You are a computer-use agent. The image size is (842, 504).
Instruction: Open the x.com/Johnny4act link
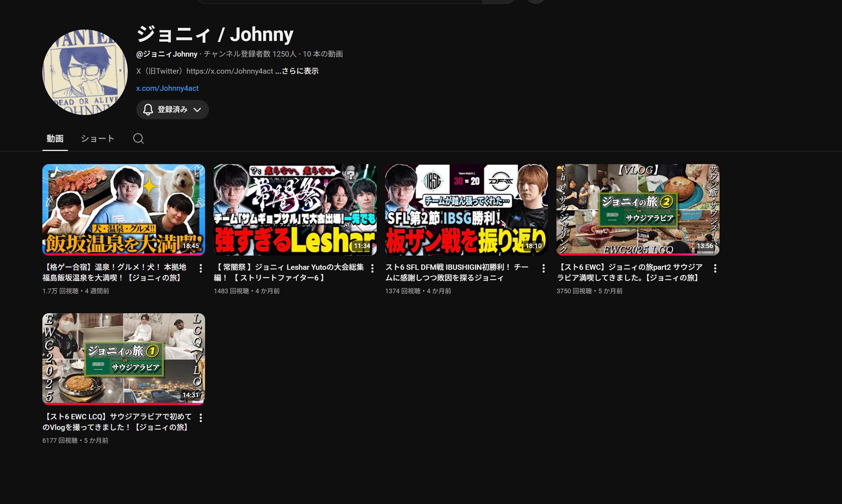pyautogui.click(x=167, y=88)
